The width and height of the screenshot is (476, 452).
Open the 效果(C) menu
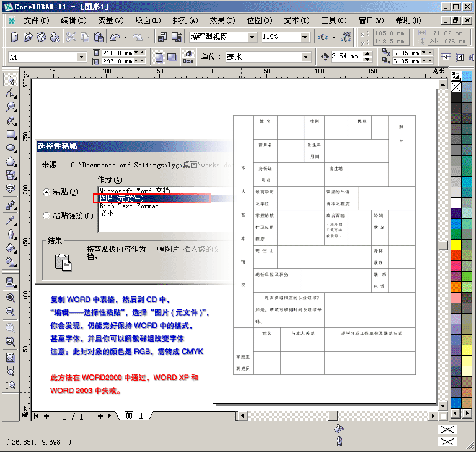tap(223, 20)
